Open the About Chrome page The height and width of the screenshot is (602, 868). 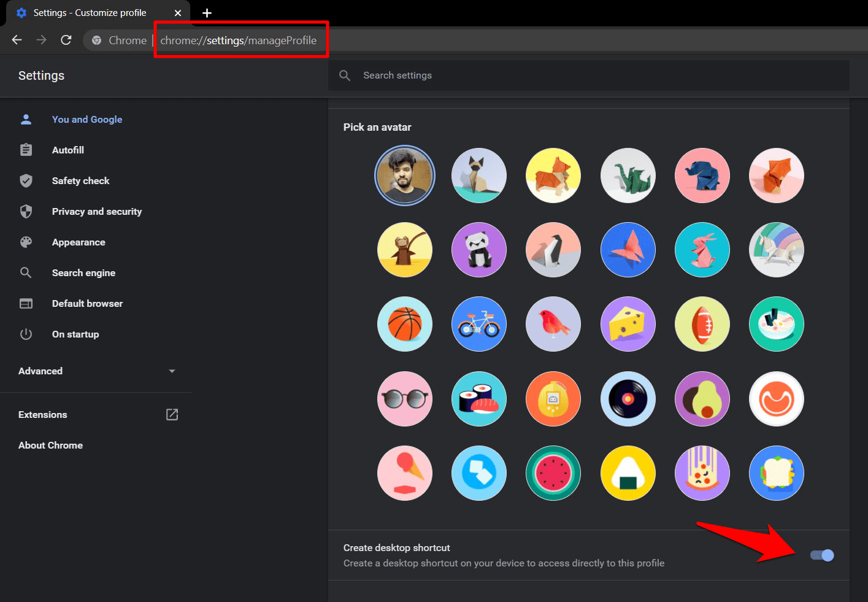(x=50, y=446)
